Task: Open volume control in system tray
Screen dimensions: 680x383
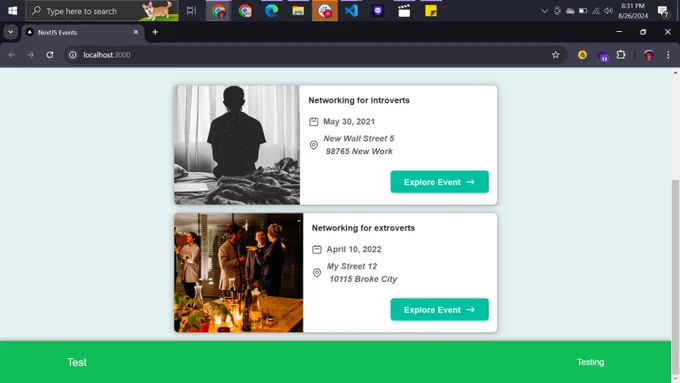Action: 609,11
